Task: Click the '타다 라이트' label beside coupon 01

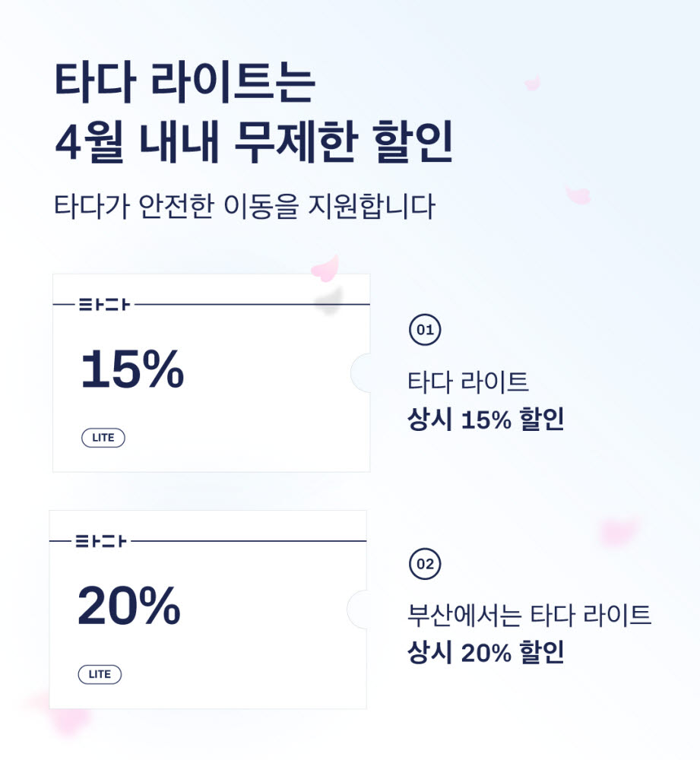Action: pos(467,382)
